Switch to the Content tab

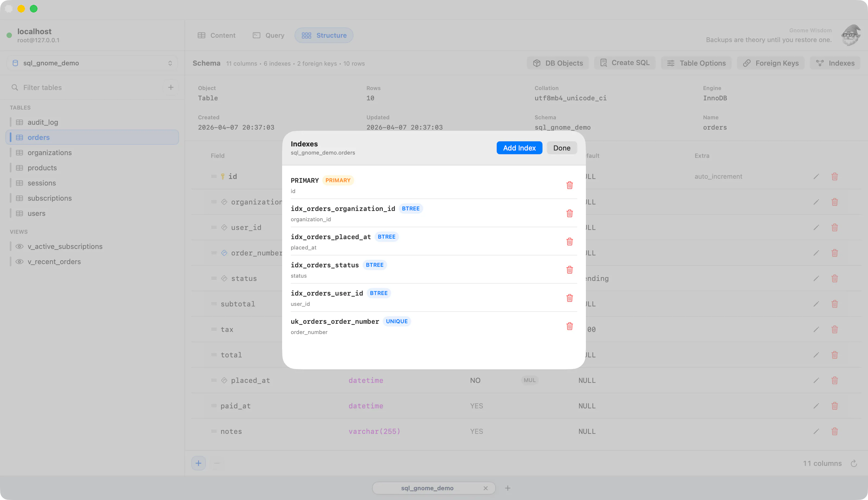pyautogui.click(x=217, y=35)
